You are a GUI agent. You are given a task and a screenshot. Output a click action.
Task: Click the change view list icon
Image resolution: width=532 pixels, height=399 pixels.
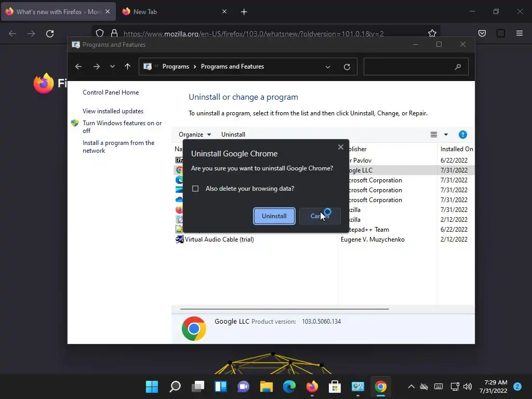(x=434, y=135)
